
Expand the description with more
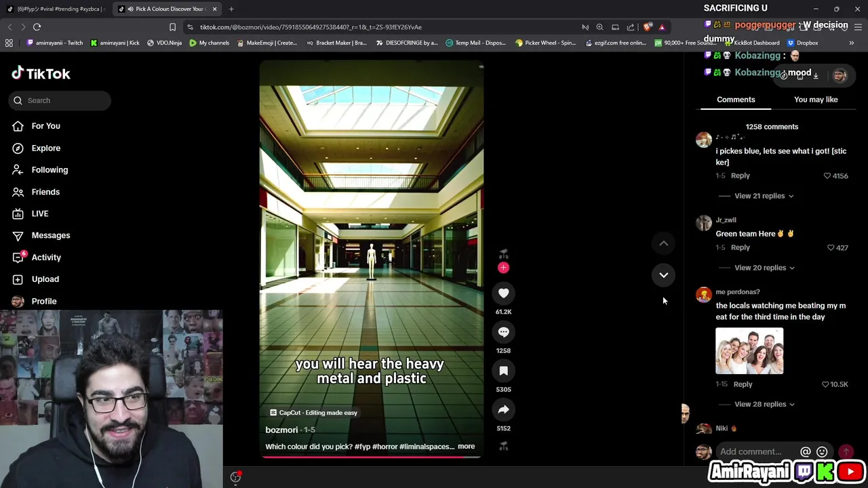[x=466, y=447]
